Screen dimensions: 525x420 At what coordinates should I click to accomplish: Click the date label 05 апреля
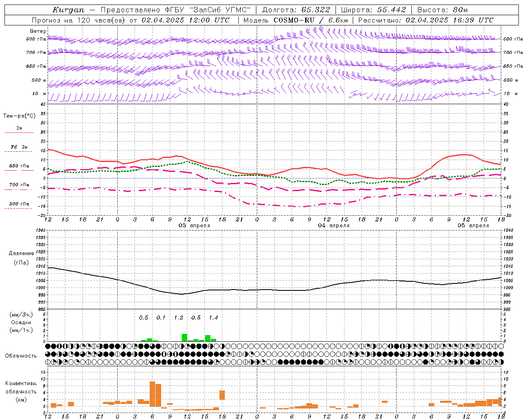point(473,226)
